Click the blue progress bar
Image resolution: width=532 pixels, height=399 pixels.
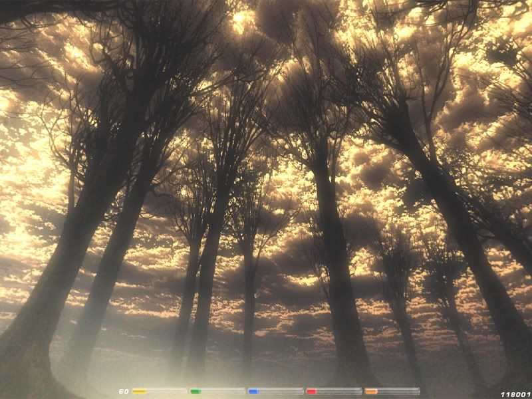pyautogui.click(x=276, y=391)
